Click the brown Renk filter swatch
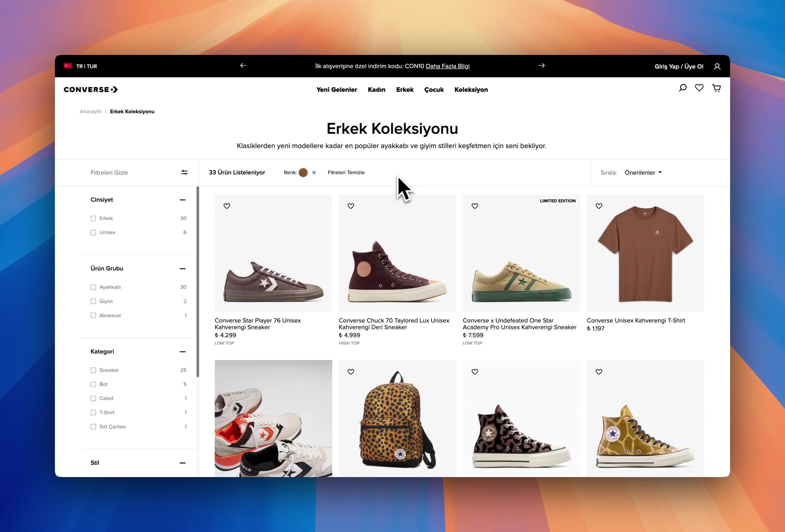This screenshot has height=532, width=785. [x=303, y=173]
